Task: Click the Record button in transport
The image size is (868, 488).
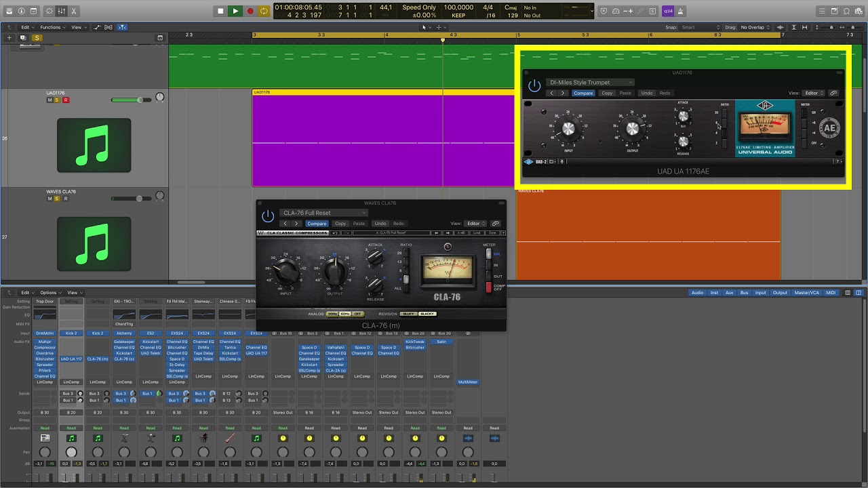Action: (x=250, y=11)
